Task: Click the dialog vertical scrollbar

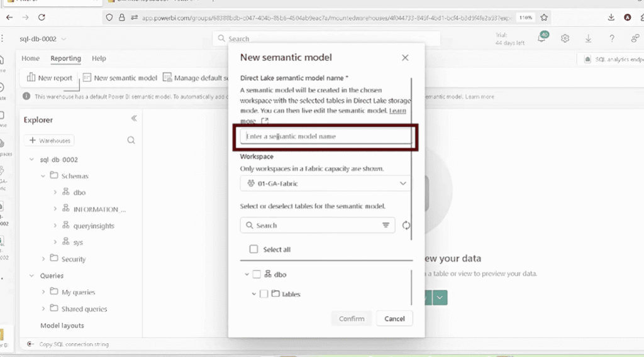Action: tap(411, 159)
